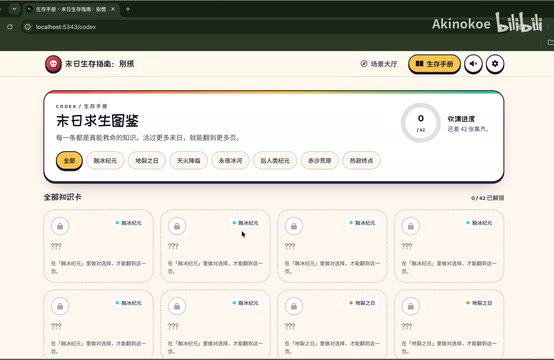Open the 场景大厅 link
The width and height of the screenshot is (554, 360).
(379, 64)
